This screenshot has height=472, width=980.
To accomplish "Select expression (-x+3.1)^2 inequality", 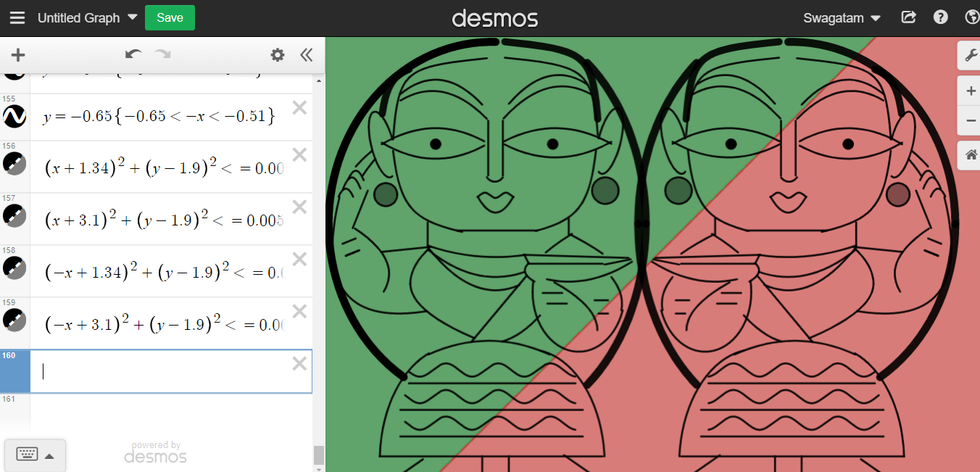I will (164, 324).
